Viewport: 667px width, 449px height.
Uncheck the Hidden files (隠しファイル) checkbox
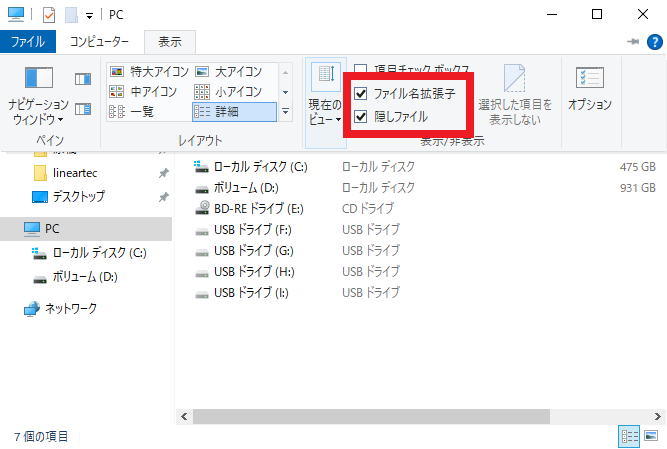pyautogui.click(x=361, y=117)
